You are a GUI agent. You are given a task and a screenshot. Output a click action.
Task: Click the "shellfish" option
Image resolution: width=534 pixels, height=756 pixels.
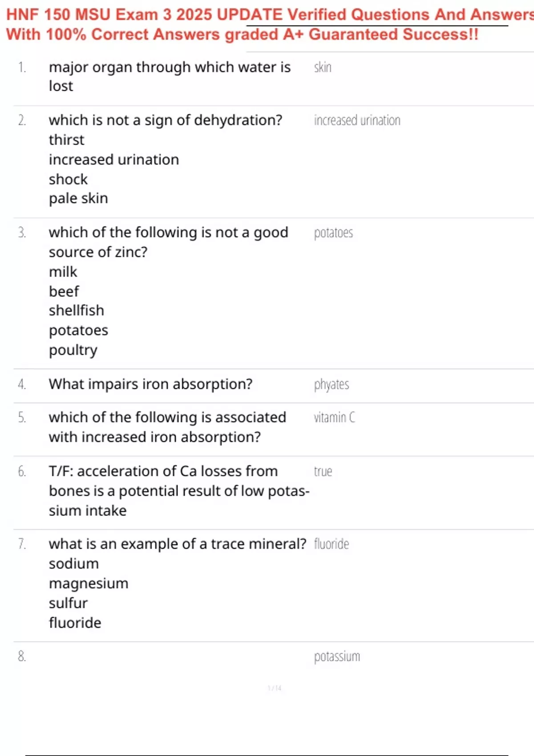pyautogui.click(x=76, y=310)
